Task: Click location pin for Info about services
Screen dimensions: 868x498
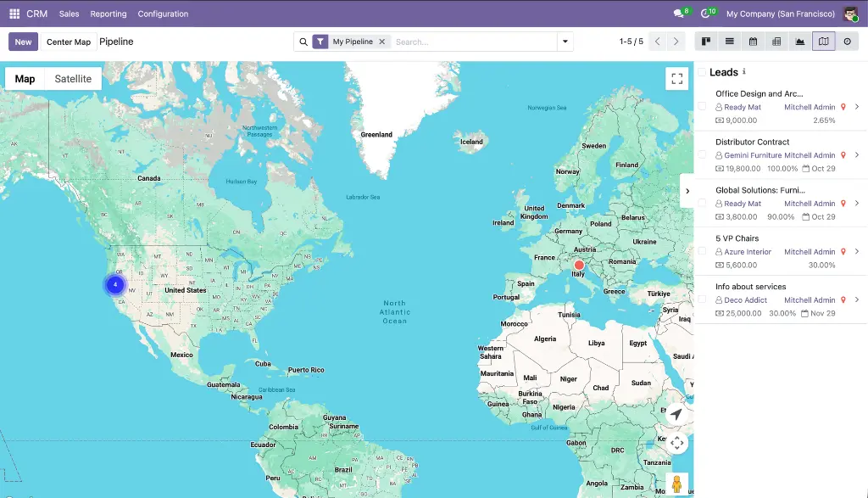Action: pos(843,299)
